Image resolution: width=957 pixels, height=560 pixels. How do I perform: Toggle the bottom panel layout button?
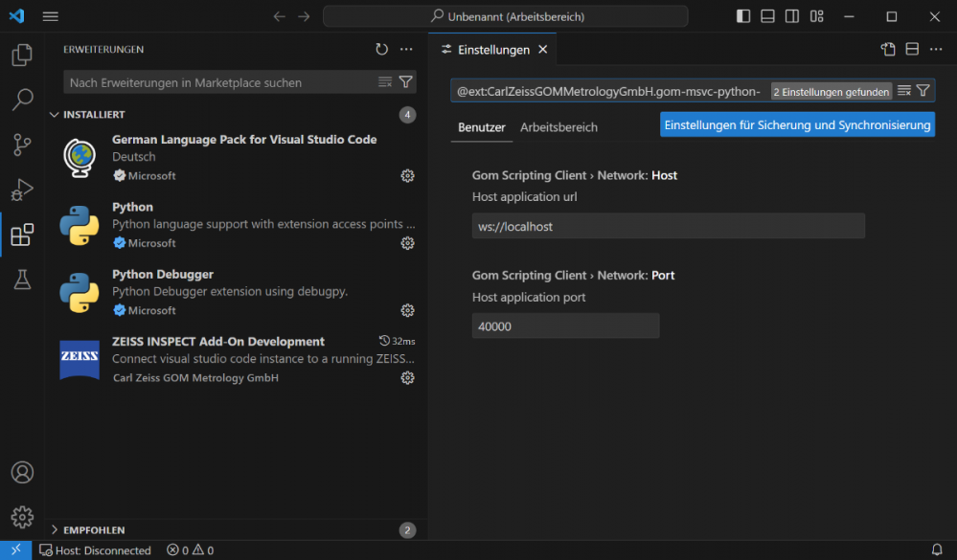pos(767,16)
